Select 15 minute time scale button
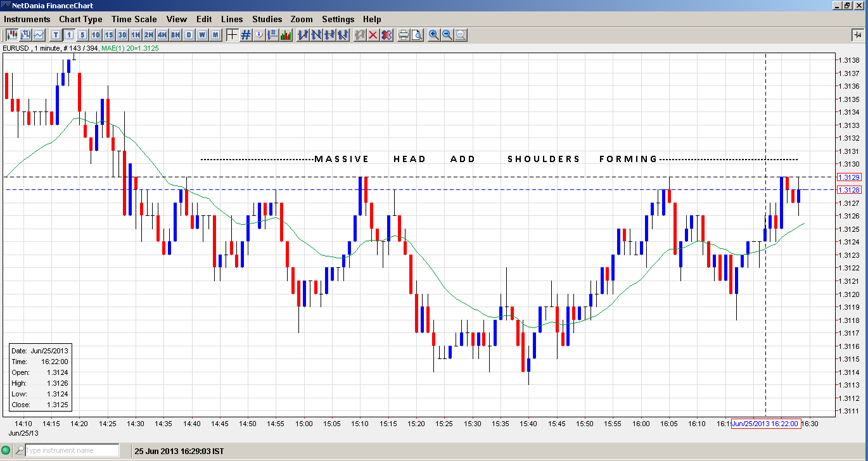 click(109, 35)
